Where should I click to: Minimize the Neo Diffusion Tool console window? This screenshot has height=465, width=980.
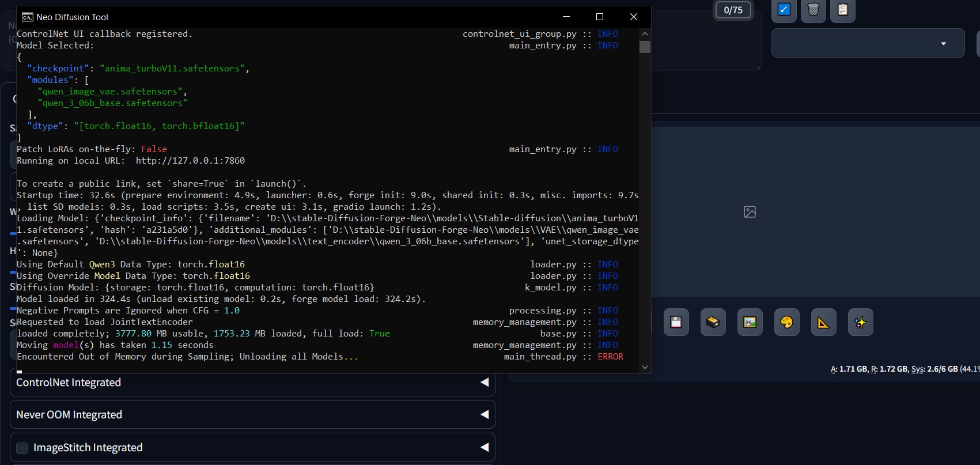tap(566, 17)
